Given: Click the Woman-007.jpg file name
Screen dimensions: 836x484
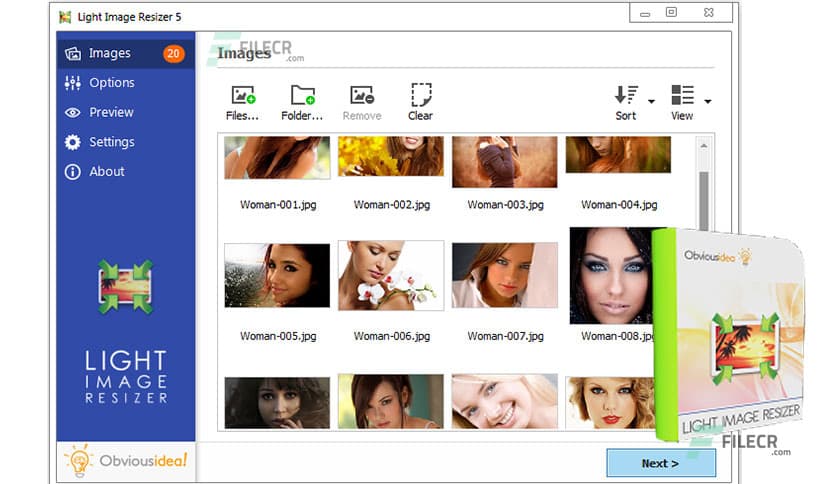Looking at the screenshot, I should pos(505,336).
